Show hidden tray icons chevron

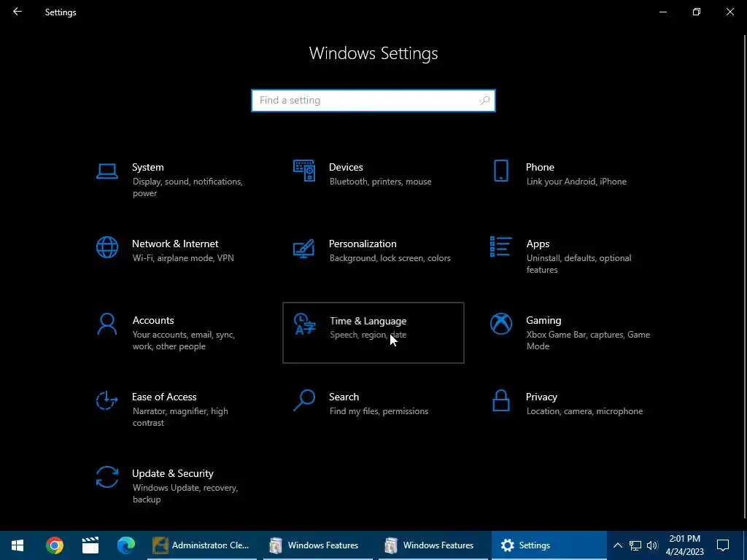click(617, 545)
